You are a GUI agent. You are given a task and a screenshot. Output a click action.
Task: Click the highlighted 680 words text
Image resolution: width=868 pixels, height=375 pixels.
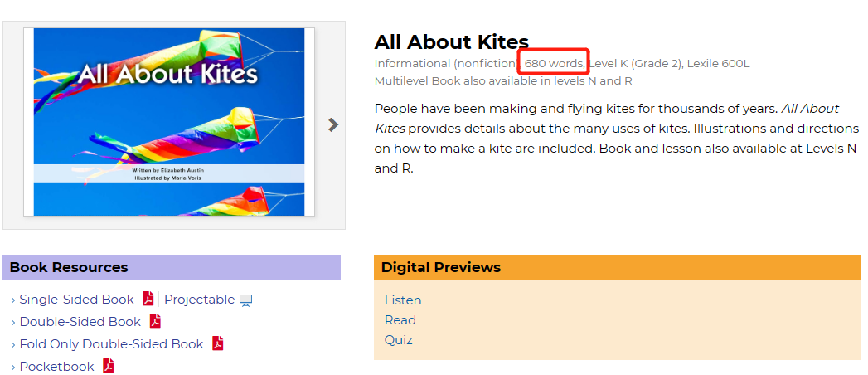click(x=554, y=63)
